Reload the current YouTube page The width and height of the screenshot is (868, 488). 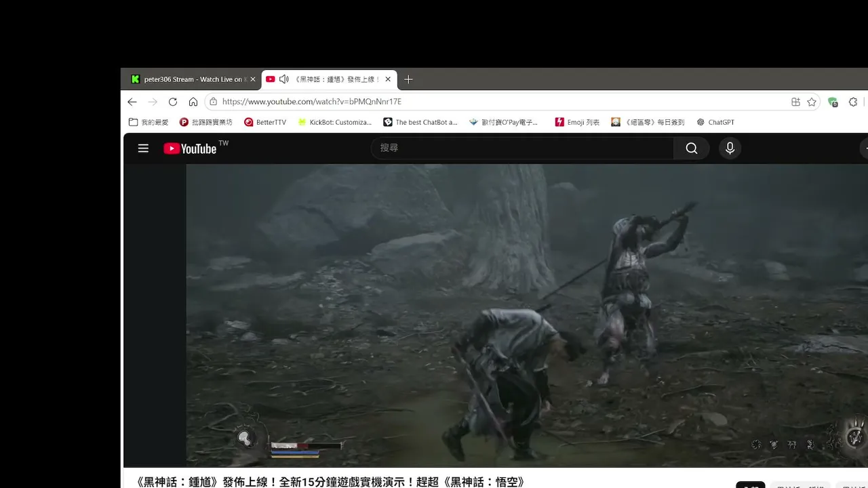[x=173, y=102]
